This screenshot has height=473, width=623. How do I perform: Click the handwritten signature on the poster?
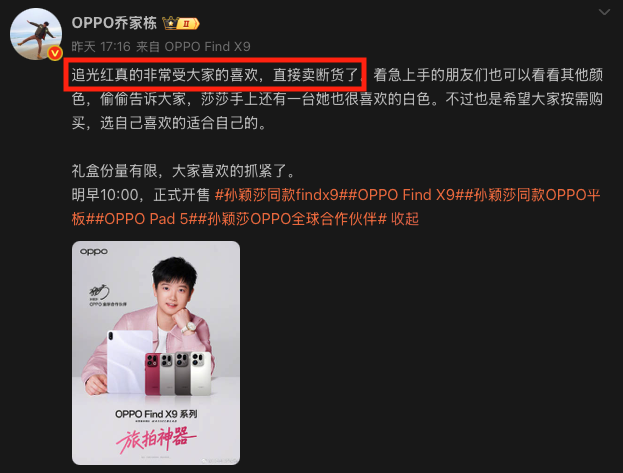click(99, 292)
